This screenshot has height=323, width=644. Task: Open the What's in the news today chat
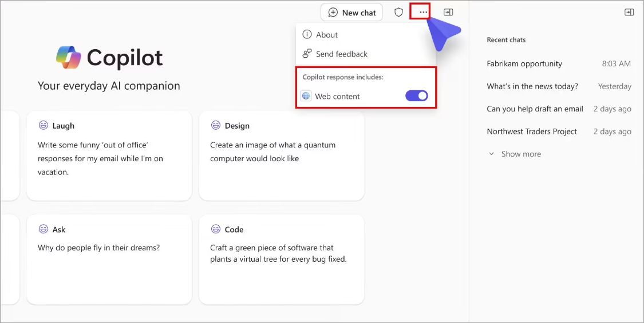click(x=532, y=86)
